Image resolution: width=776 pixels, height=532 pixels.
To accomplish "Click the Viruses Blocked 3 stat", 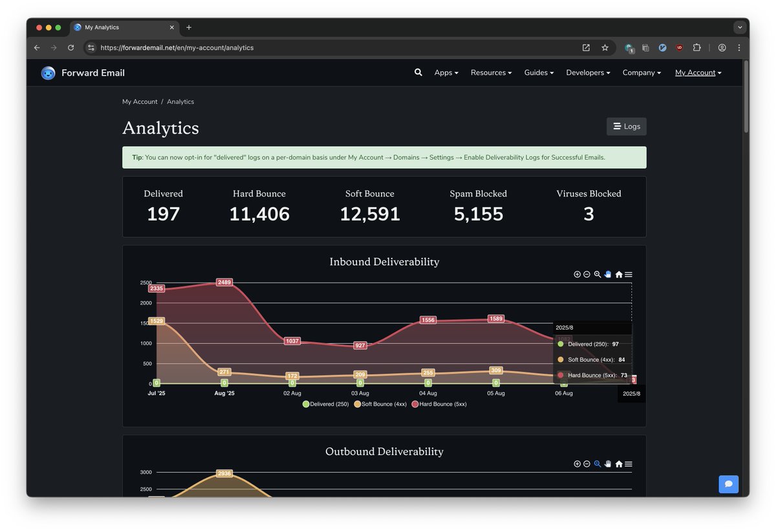I will click(588, 206).
